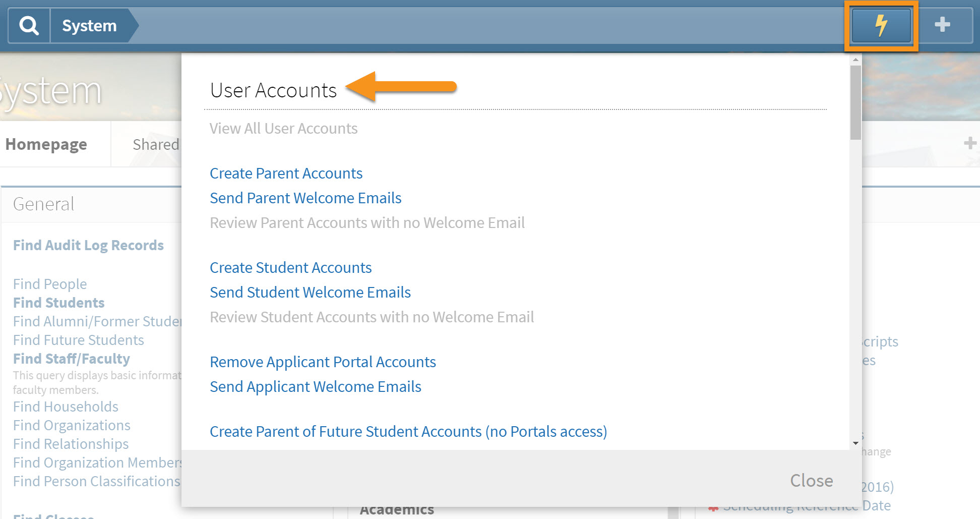This screenshot has height=519, width=980.
Task: Switch to the Homepage tab
Action: (46, 144)
